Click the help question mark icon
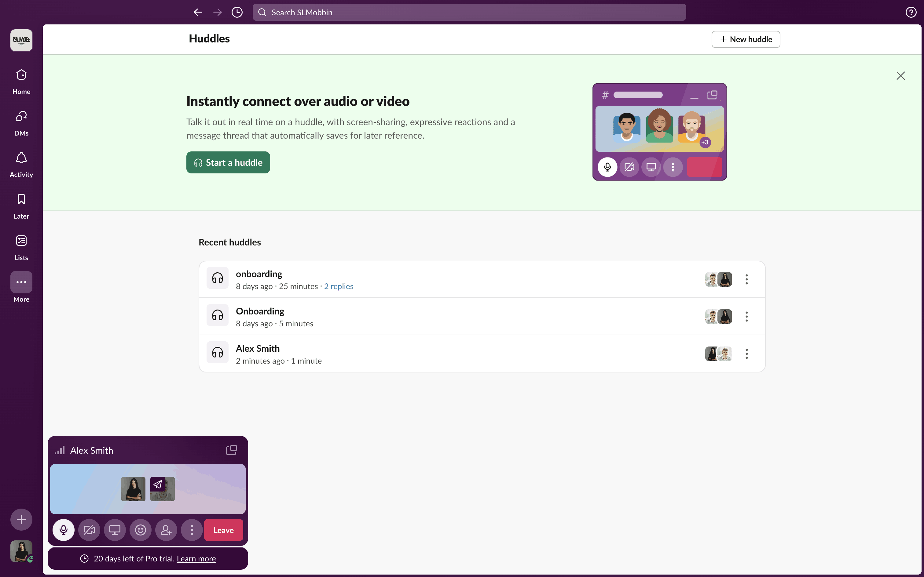924x577 pixels. point(911,12)
